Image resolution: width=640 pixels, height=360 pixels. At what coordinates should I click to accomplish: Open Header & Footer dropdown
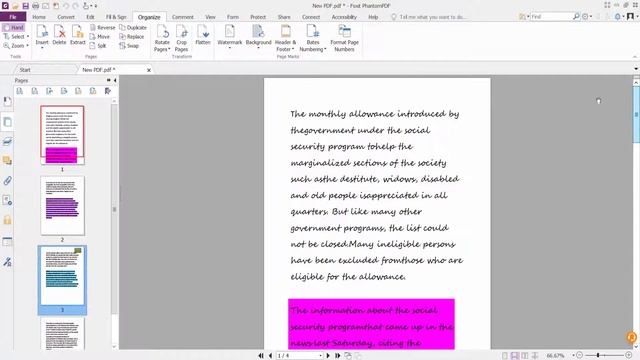(285, 46)
